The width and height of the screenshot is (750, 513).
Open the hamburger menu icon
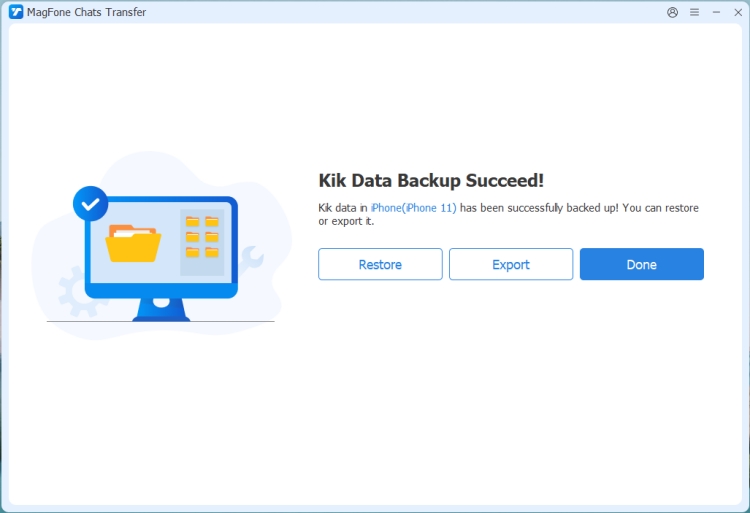(x=694, y=12)
